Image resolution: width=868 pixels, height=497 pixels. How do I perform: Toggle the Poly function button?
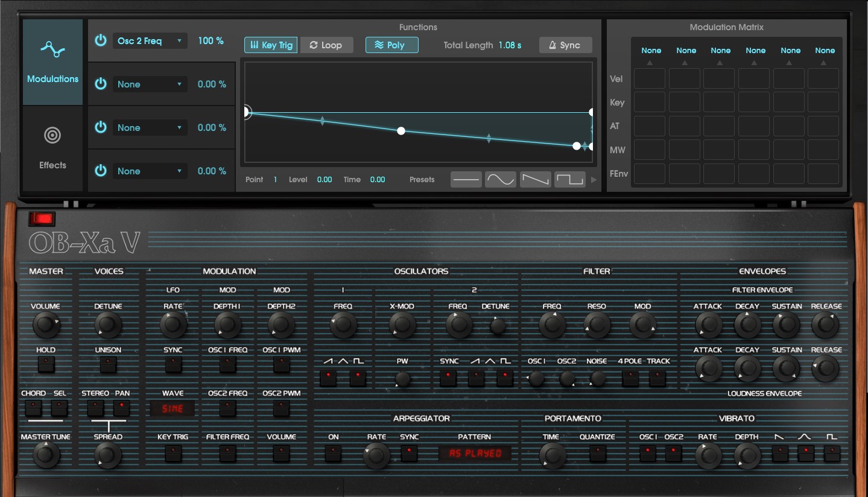391,45
